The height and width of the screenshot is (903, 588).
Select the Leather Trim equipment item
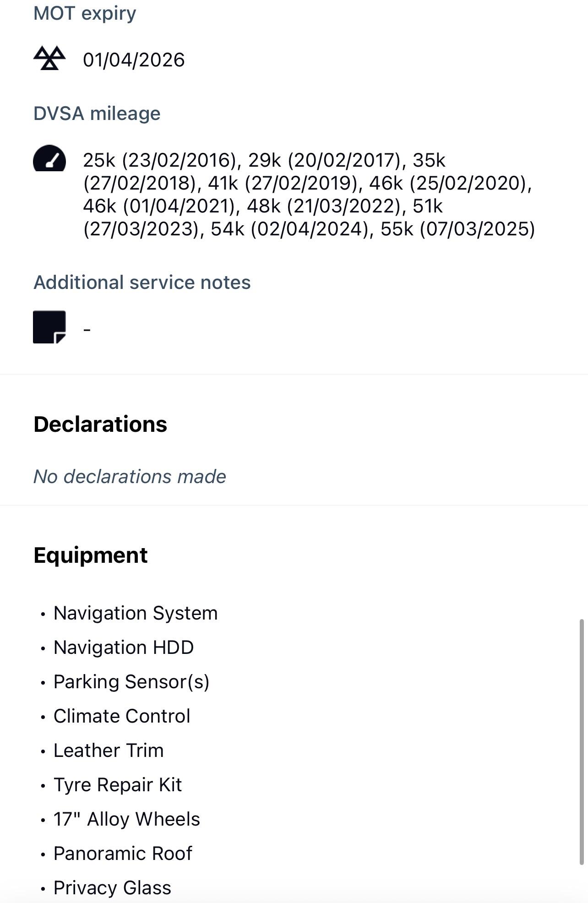click(x=109, y=751)
